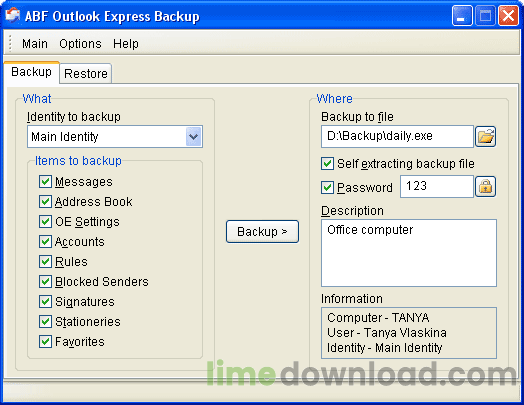Open the Options menu

coord(80,44)
